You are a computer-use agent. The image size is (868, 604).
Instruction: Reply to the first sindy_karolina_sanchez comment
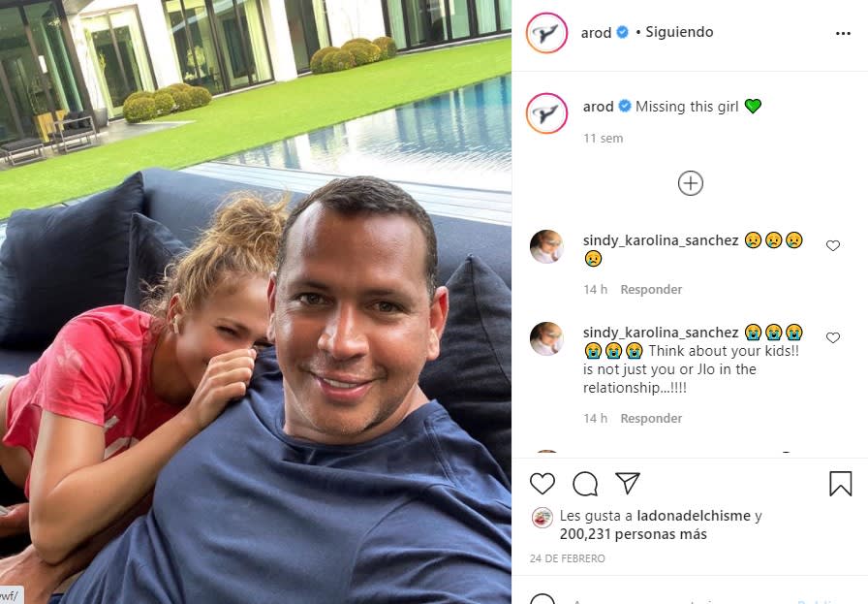click(651, 289)
